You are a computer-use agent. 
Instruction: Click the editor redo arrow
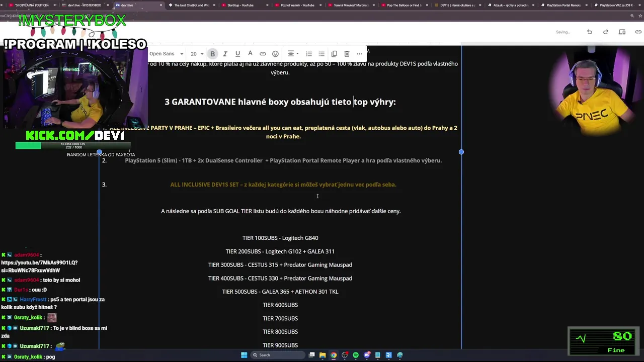click(606, 32)
